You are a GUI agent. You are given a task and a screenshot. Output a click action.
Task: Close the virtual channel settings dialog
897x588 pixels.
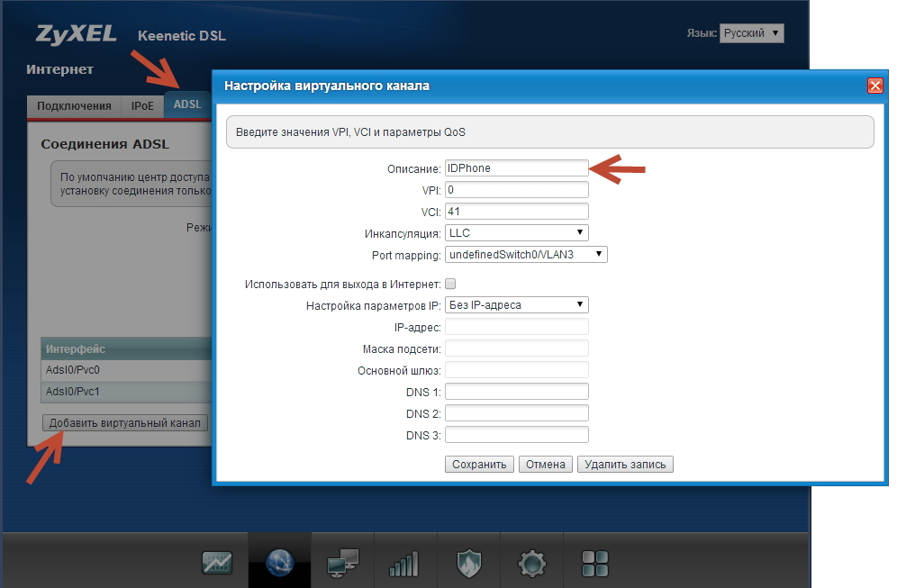click(874, 86)
